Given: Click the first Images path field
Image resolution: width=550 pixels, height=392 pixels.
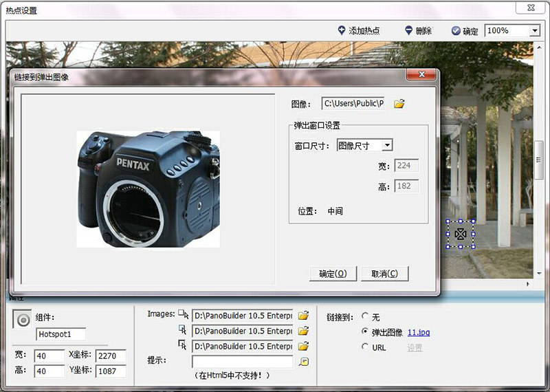Looking at the screenshot, I should tap(243, 316).
